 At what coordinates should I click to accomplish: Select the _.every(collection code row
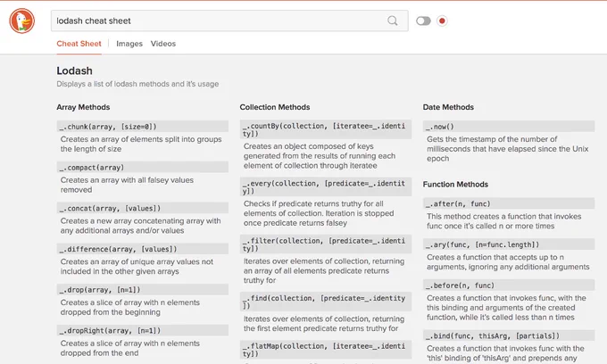(326, 186)
